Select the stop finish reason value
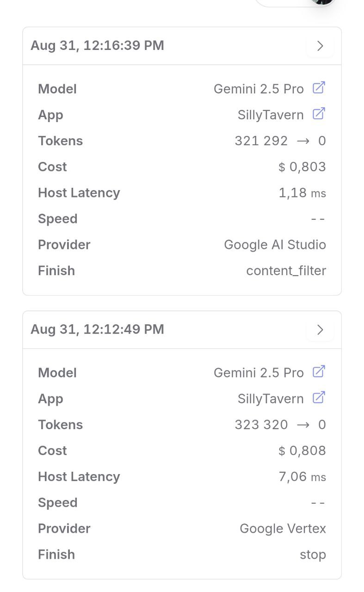Image resolution: width=364 pixels, height=592 pixels. (x=313, y=555)
